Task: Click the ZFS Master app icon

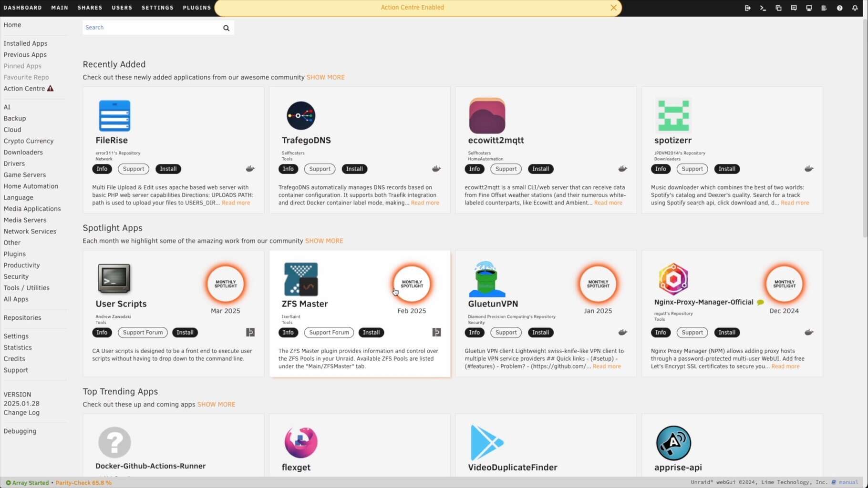Action: click(301, 279)
